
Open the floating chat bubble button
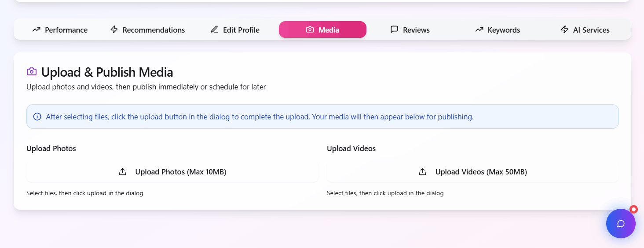[620, 224]
